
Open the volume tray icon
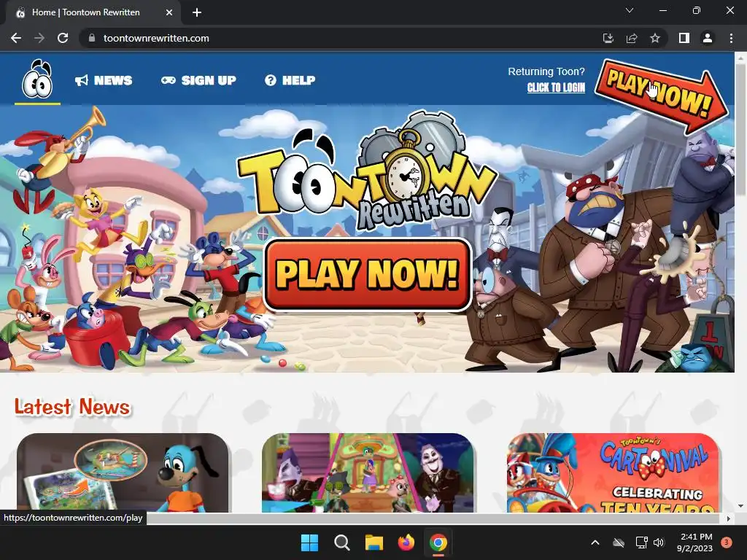[659, 542]
